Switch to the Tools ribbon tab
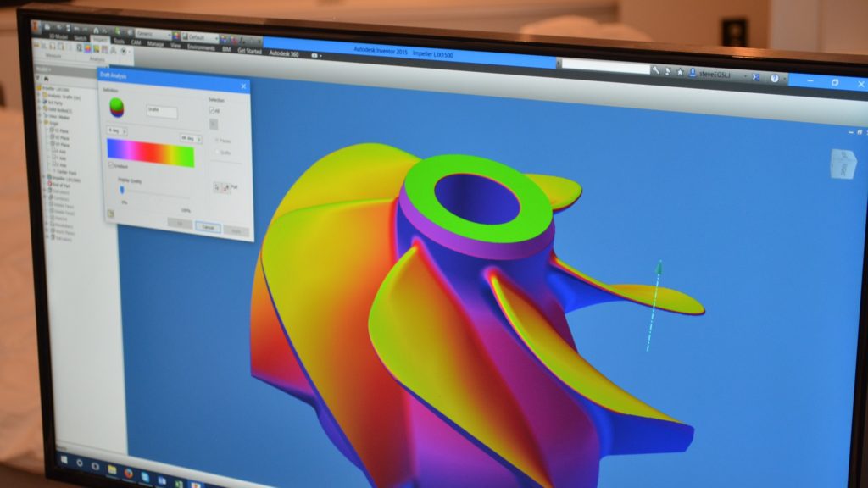868x488 pixels. 119,41
